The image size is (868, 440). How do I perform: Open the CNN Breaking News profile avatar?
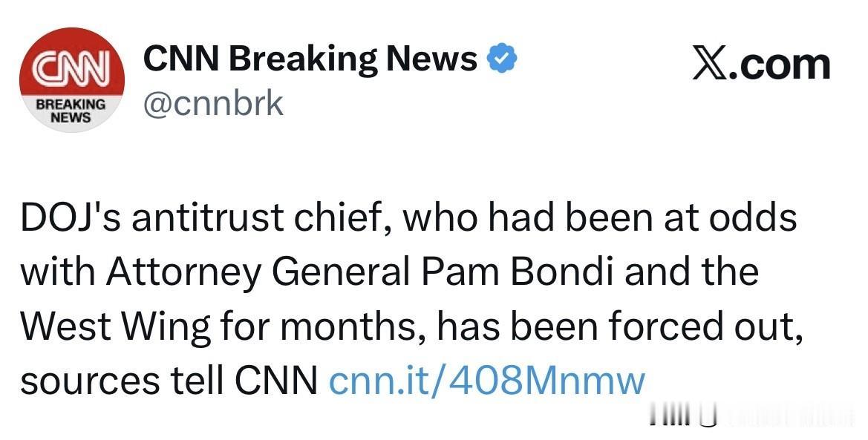(73, 80)
